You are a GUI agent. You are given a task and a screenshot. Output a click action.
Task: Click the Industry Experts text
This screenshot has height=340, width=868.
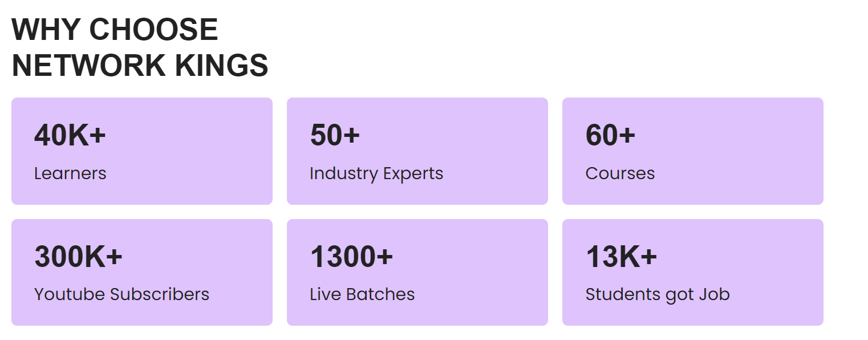point(376,173)
